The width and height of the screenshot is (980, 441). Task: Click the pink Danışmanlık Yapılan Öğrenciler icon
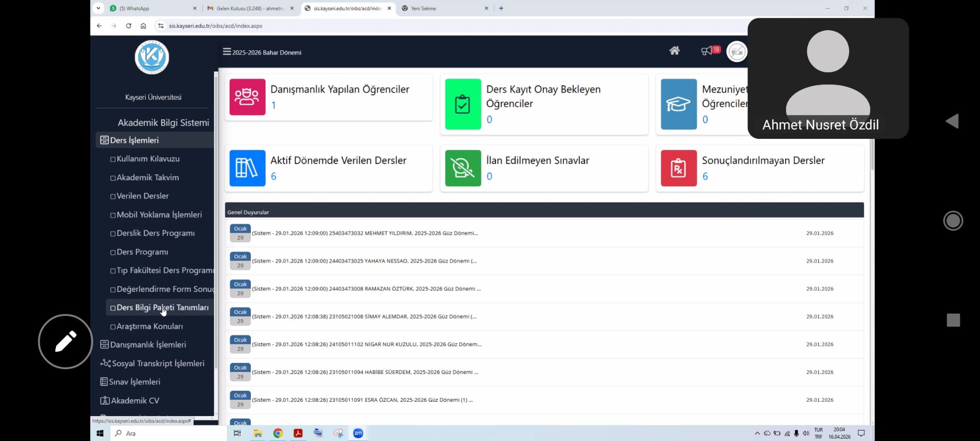[x=247, y=97]
